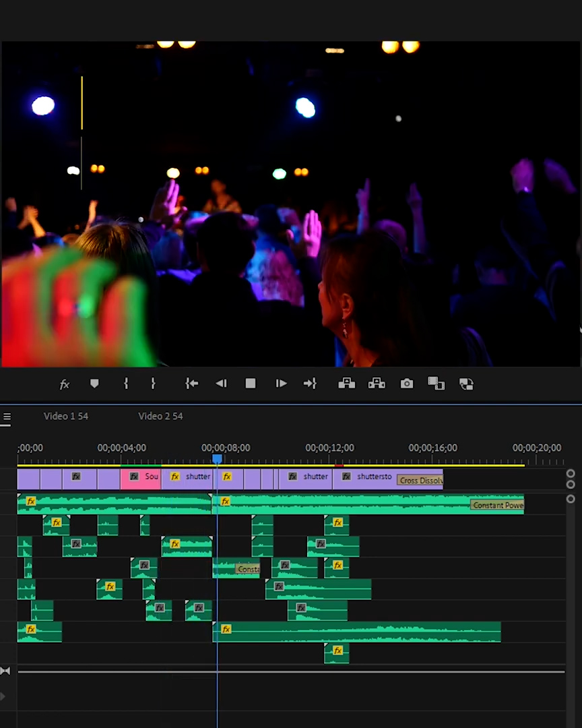The image size is (582, 728).
Task: Toggle proxies button in monitor toolbar
Action: click(466, 384)
